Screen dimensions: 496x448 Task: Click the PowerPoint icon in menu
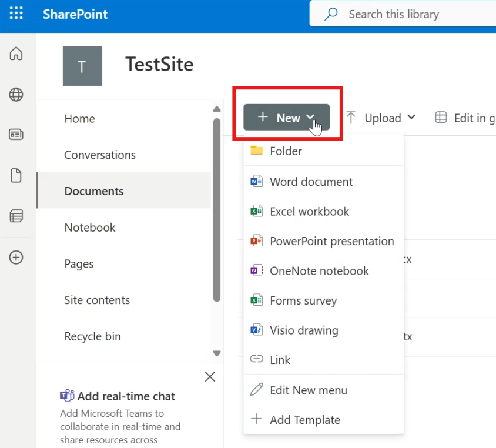[x=257, y=241]
